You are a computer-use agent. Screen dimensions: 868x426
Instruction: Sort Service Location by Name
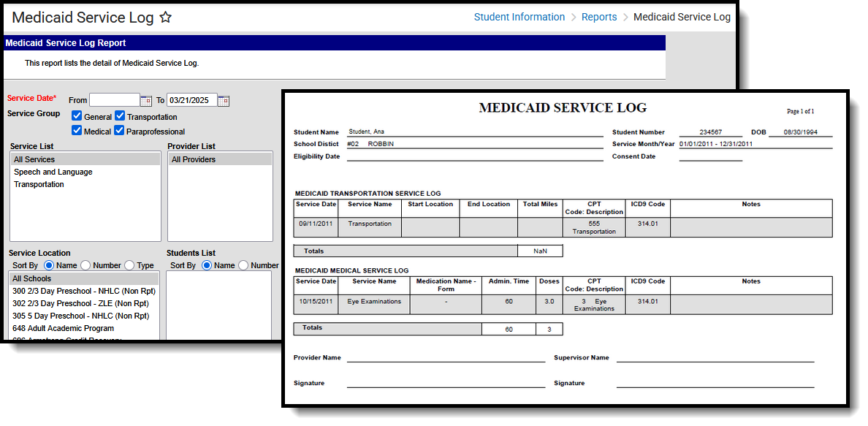(x=49, y=265)
